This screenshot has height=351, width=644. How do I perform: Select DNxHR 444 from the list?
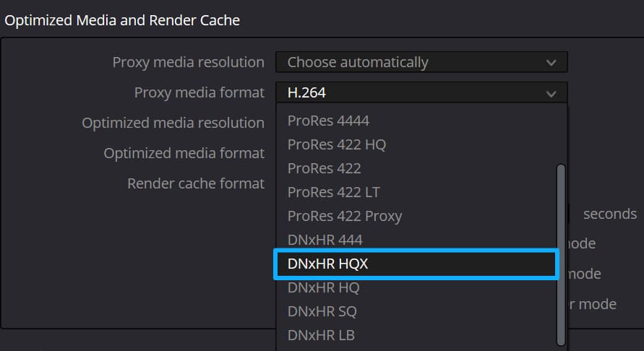(416, 240)
